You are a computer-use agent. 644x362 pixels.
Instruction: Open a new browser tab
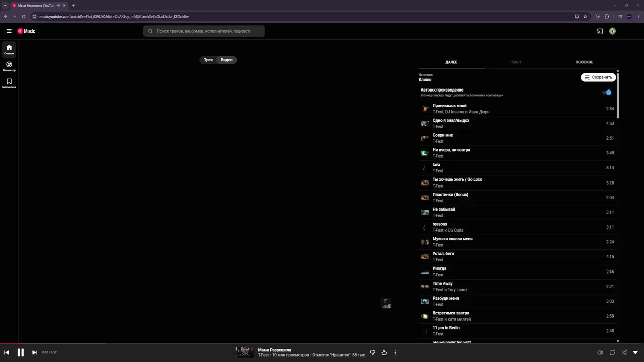pyautogui.click(x=73, y=5)
